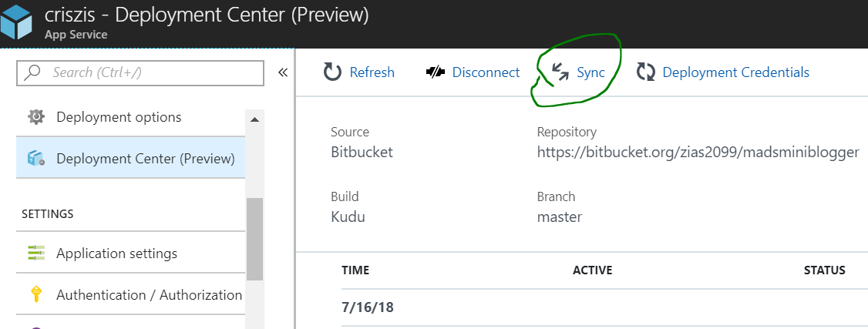Click the Disconnect plug icon
The image size is (868, 329).
pyautogui.click(x=436, y=72)
